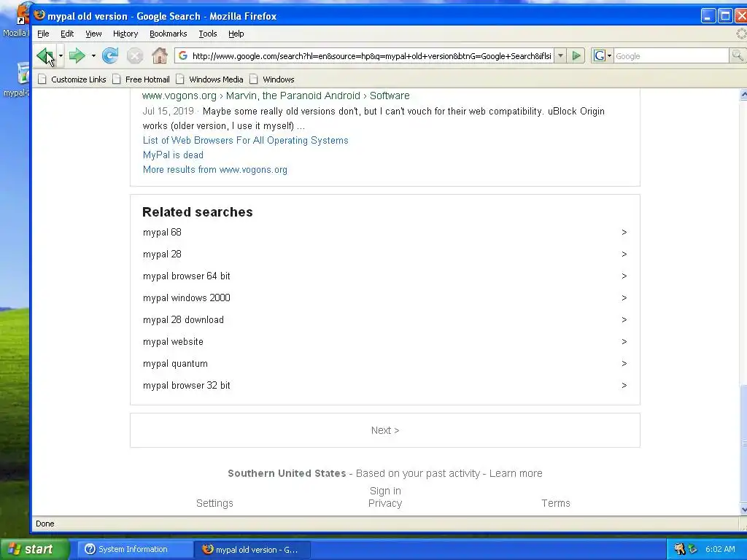The image size is (747, 560).
Task: Click the Sign in footer link
Action: 385,491
